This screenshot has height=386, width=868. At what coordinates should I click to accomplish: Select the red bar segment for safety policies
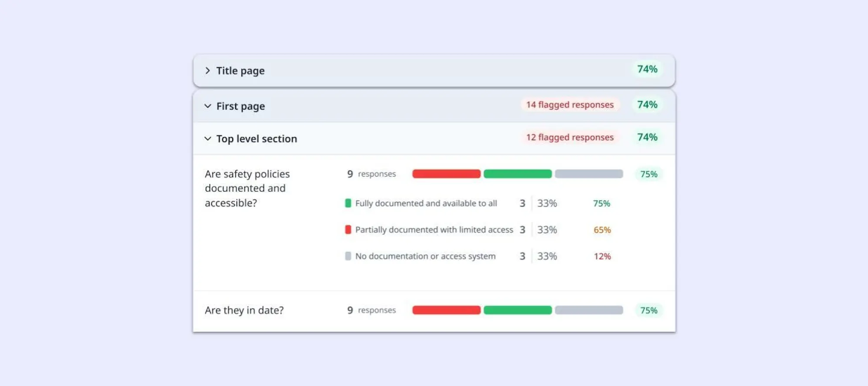tap(447, 174)
